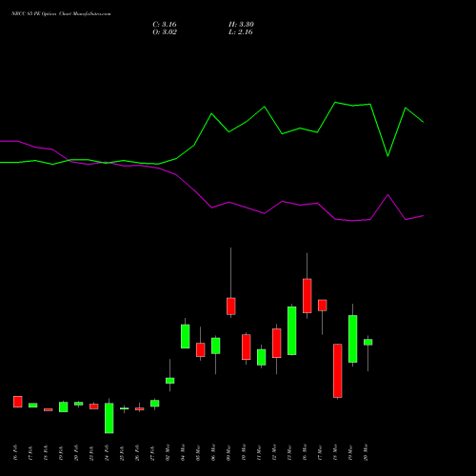The height and width of the screenshot is (476, 476).
Task: Click the 26 Feb date label
Action: tap(137, 452)
